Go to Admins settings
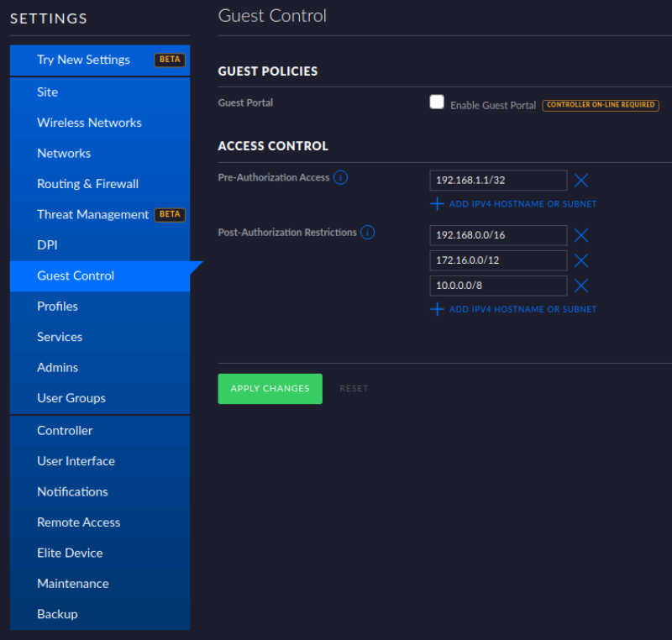This screenshot has width=672, height=640. coord(100,368)
